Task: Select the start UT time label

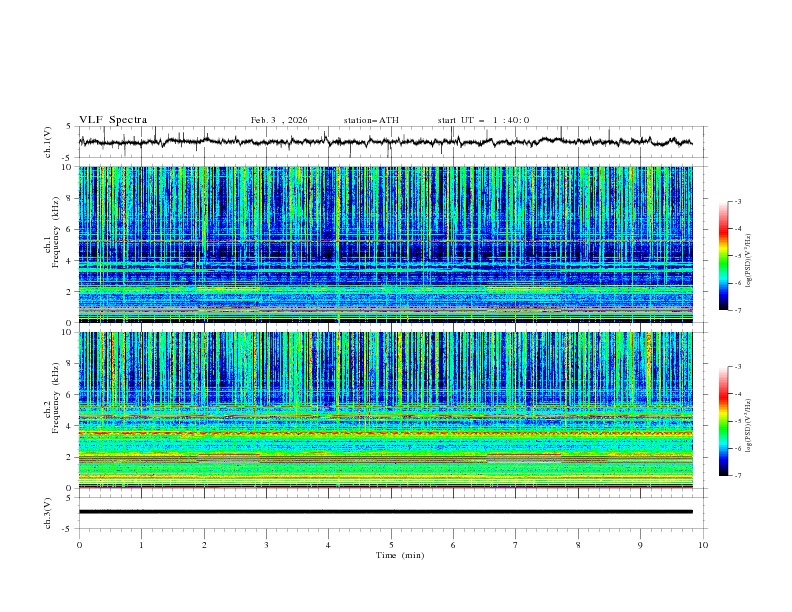Action: point(483,120)
